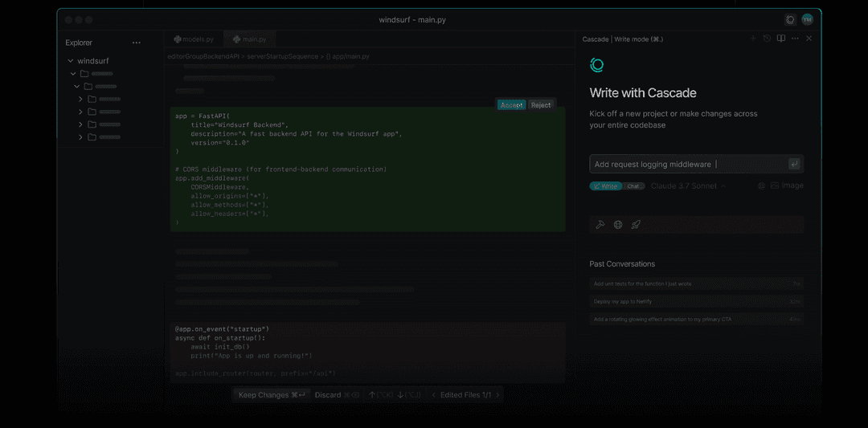868x428 pixels.
Task: Click the teal Cascade logo
Action: pyautogui.click(x=596, y=65)
